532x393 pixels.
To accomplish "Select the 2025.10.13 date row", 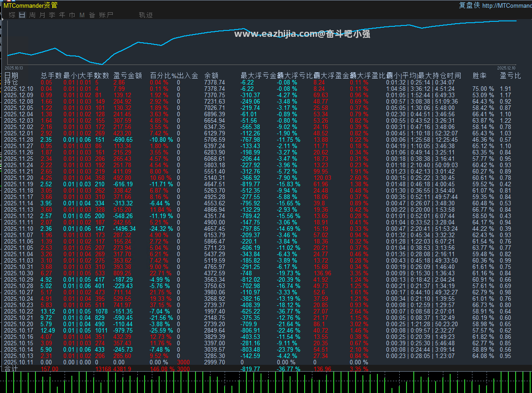I will tap(19, 356).
